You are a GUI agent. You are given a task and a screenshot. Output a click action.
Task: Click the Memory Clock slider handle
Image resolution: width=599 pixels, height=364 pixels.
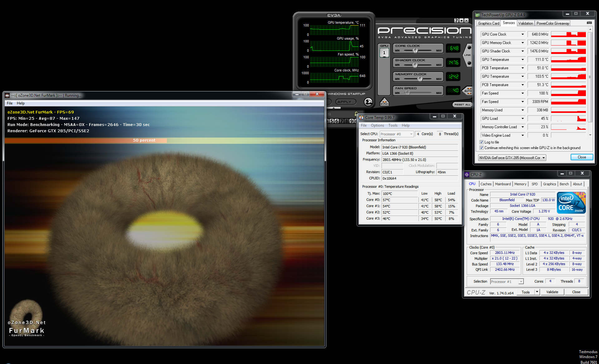[x=420, y=79]
